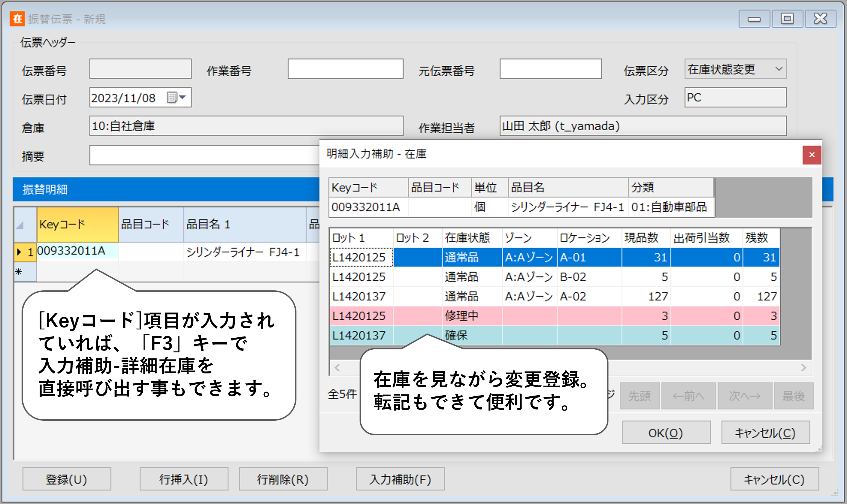Click the 倉庫 field showing 10:自社倉庫

click(246, 126)
